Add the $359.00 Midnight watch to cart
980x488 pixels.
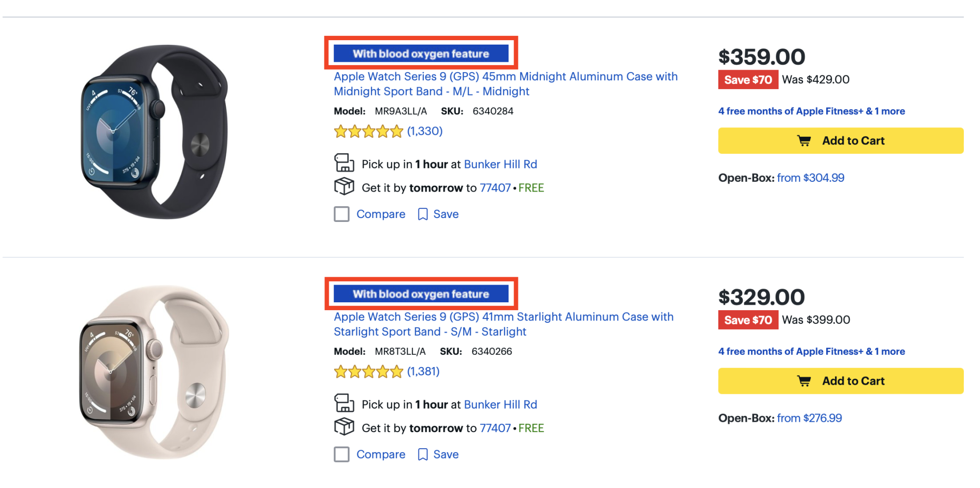(x=840, y=141)
